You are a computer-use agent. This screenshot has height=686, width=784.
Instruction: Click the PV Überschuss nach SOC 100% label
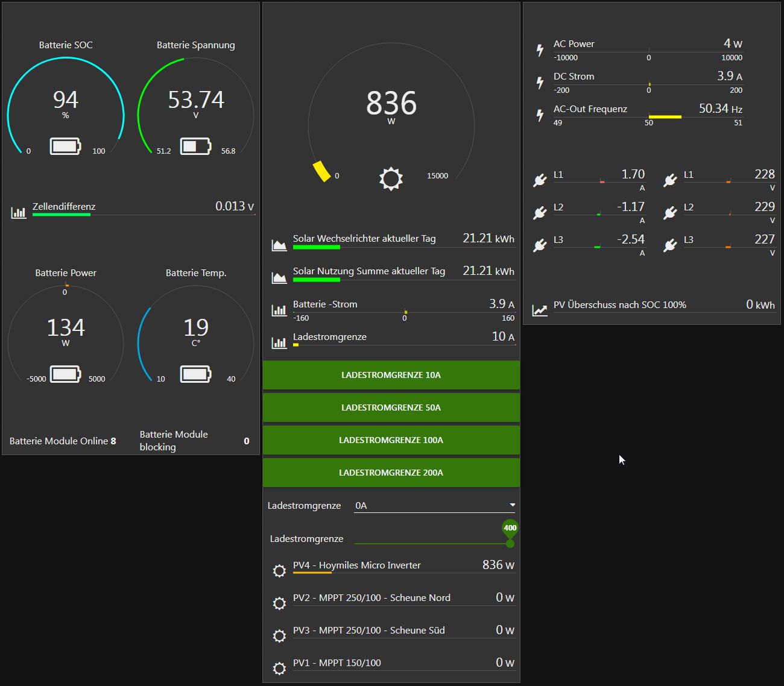620,304
